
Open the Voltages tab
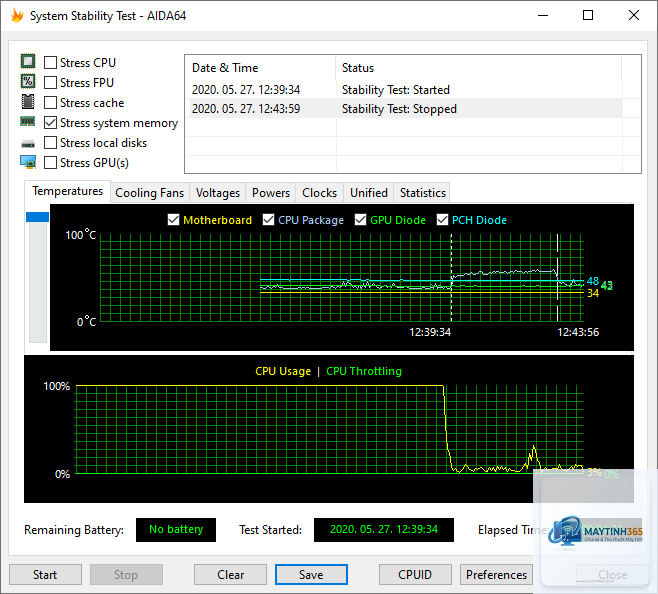pos(217,193)
